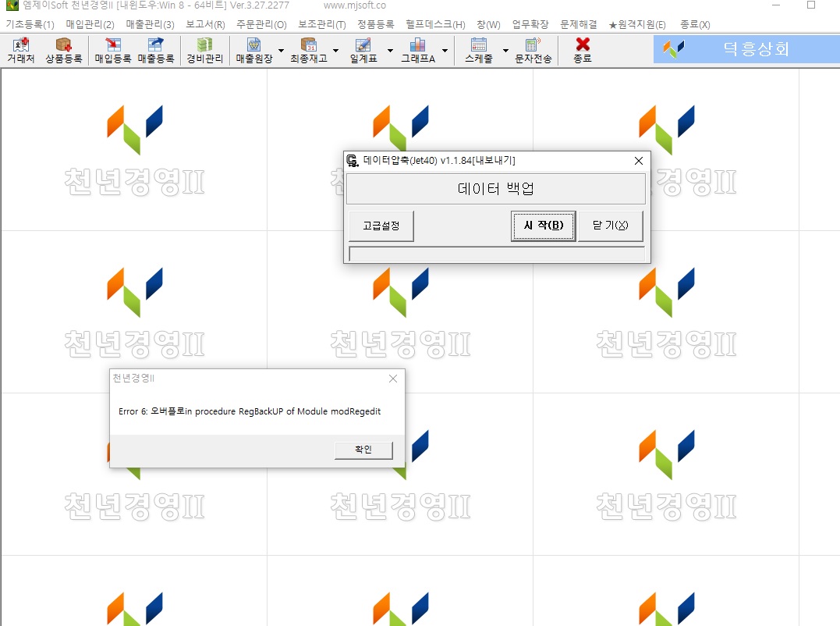Start backup with 시작(B) button
840x626 pixels.
(543, 226)
